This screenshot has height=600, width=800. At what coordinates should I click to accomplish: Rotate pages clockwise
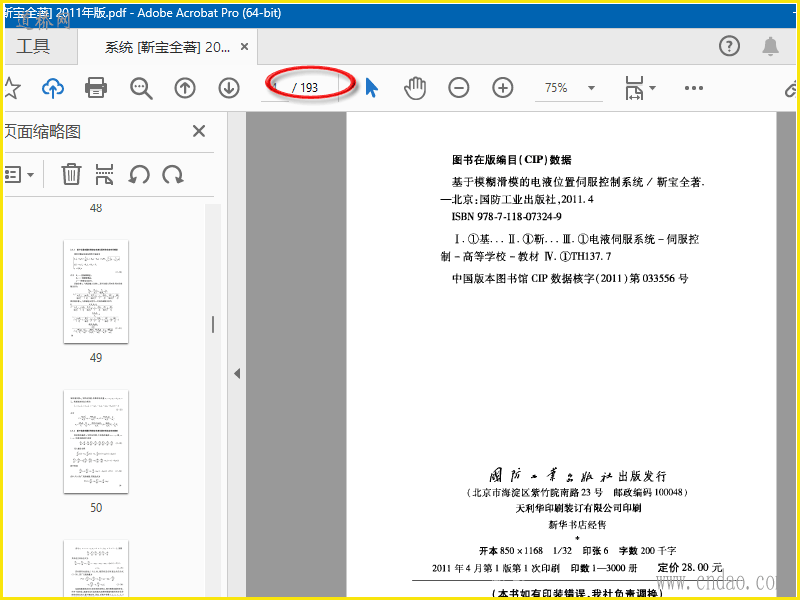tap(173, 174)
